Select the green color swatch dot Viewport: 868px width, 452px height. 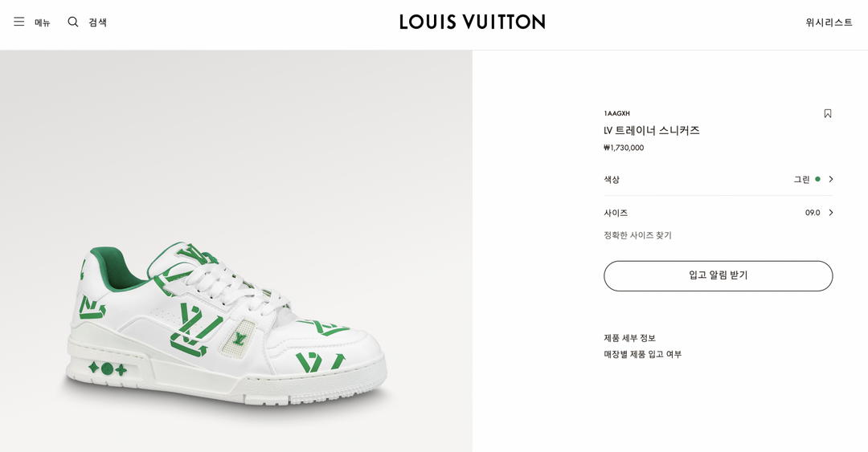817,179
